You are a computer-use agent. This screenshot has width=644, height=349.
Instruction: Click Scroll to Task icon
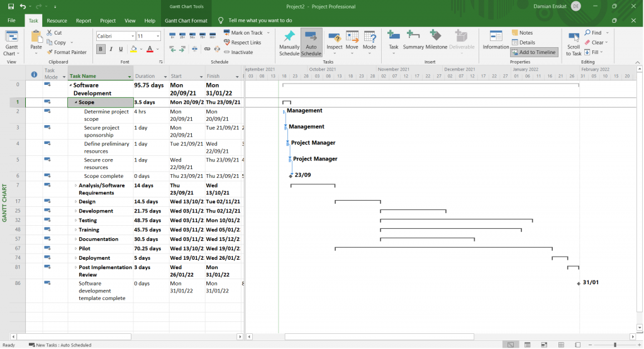click(x=574, y=38)
